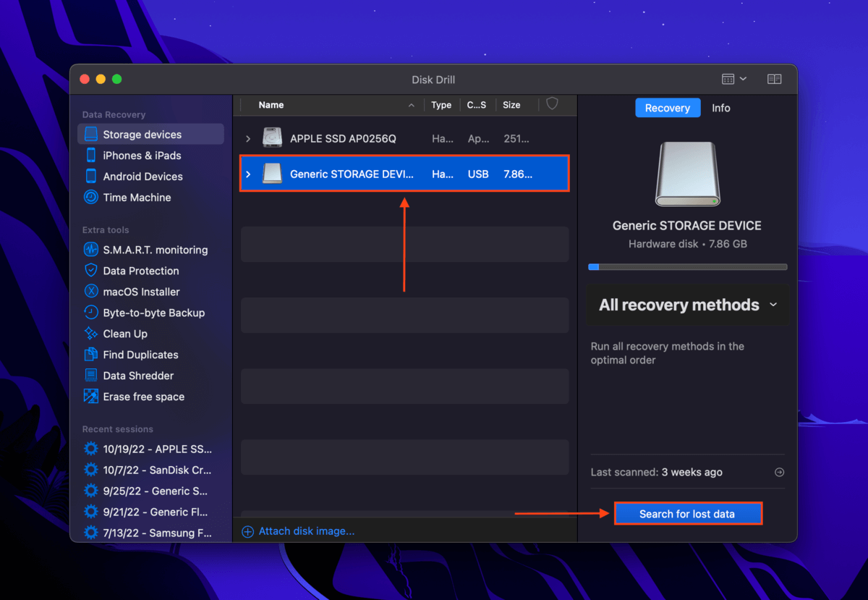Click gear icon of 7/13/22 Samsung session

tap(91, 533)
